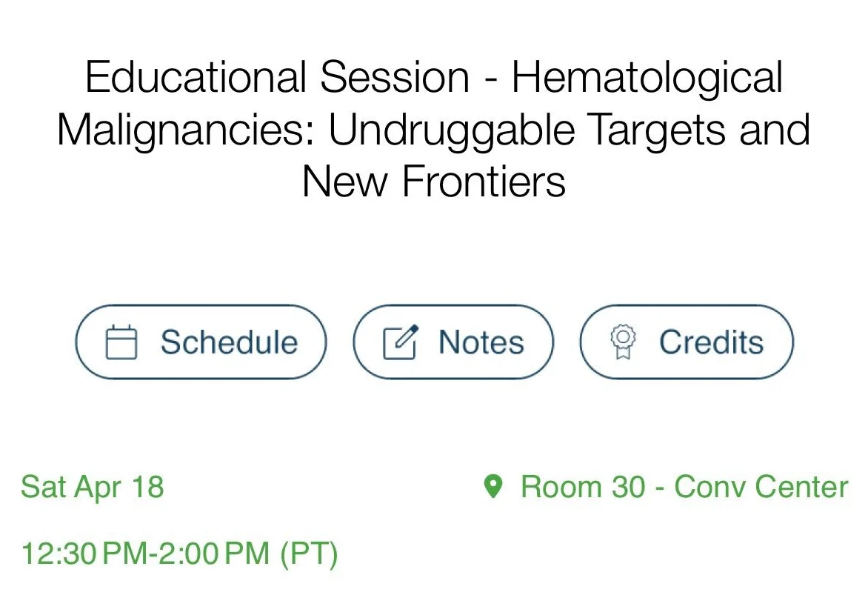Image resolution: width=868 pixels, height=598 pixels.
Task: Click the "Sat" day text
Action: pos(41,487)
